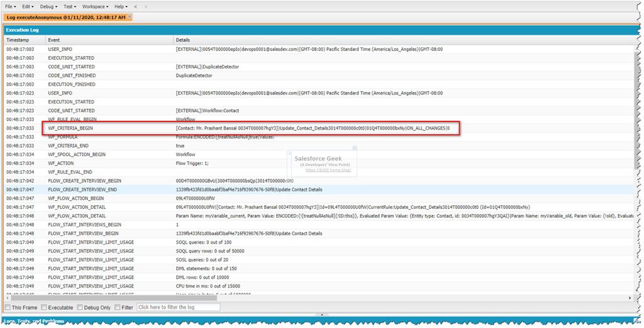The height and width of the screenshot is (328, 644).
Task: Click 'SOQL query rows: 0 out of 50000'
Action: [210, 251]
